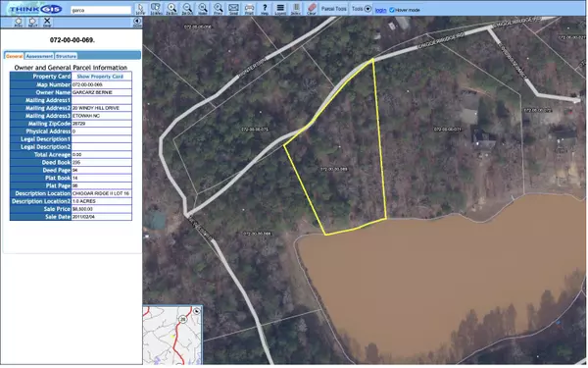
Task: Toggle the Hover mode checkbox
Action: (392, 10)
